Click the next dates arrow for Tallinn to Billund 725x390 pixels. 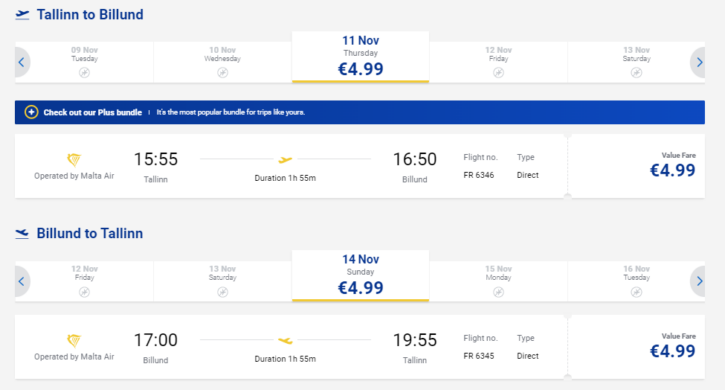click(699, 62)
